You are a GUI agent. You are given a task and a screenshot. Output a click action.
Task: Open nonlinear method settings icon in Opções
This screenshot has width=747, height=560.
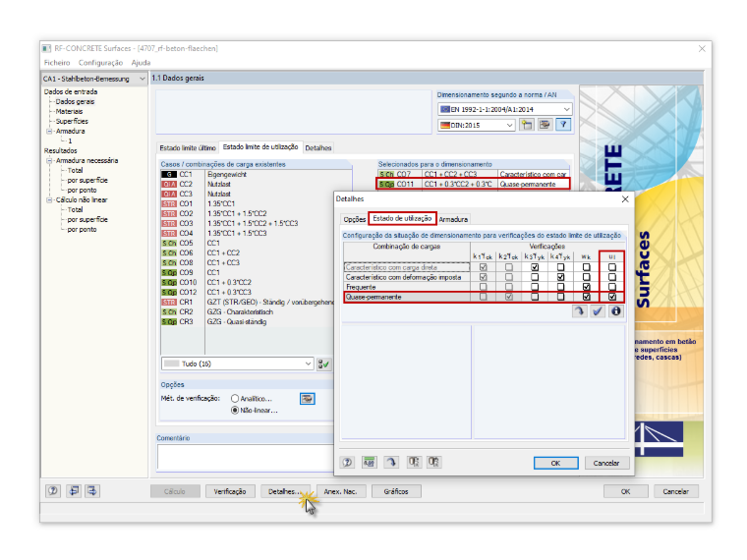308,399
